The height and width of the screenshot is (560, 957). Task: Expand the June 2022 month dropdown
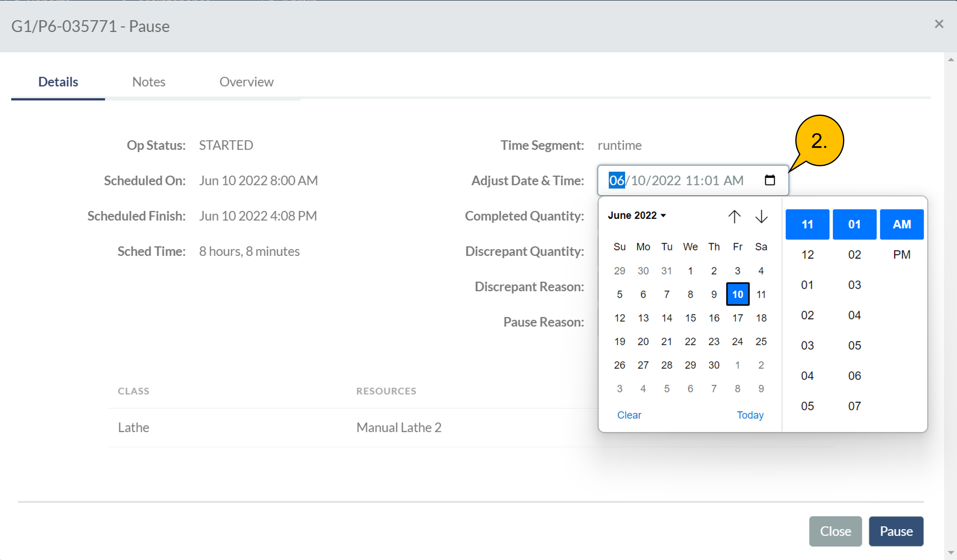pos(637,215)
